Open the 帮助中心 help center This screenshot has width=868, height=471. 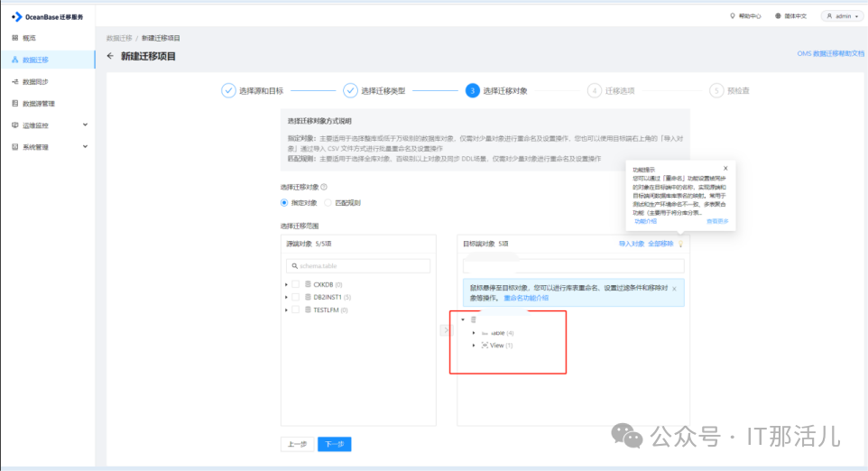coord(745,16)
